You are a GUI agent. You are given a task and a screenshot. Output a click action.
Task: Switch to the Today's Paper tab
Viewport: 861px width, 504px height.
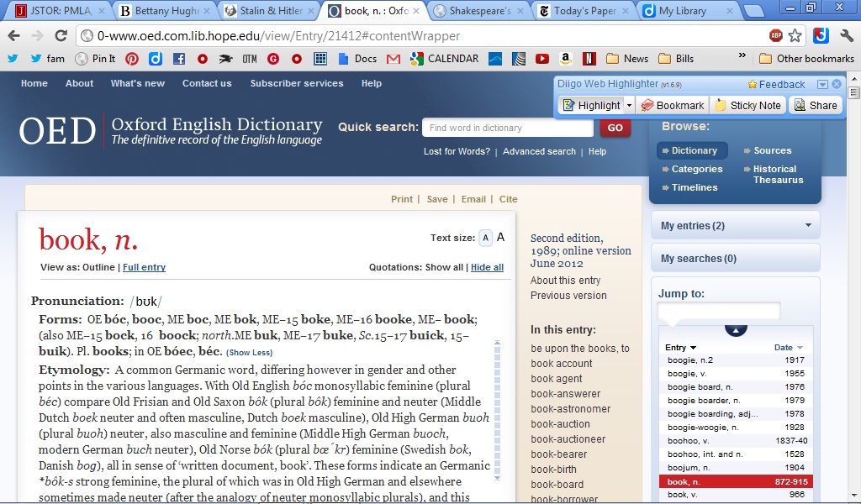pos(584,10)
